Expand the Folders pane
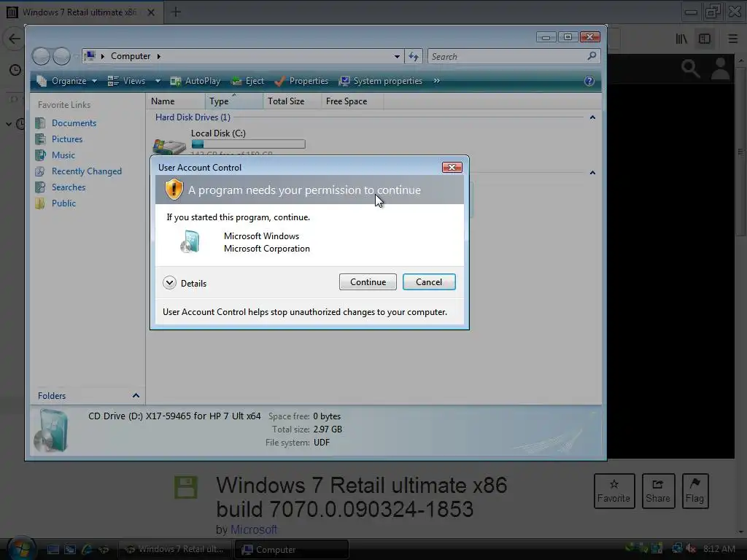This screenshot has height=560, width=747. (x=136, y=396)
